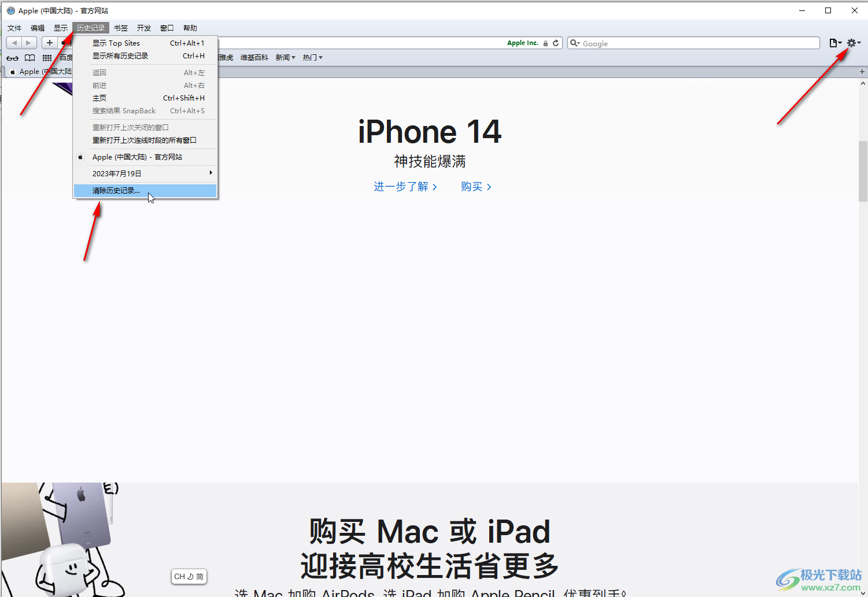Open the 雅虎 bookmark
This screenshot has height=597, width=868.
tap(226, 58)
